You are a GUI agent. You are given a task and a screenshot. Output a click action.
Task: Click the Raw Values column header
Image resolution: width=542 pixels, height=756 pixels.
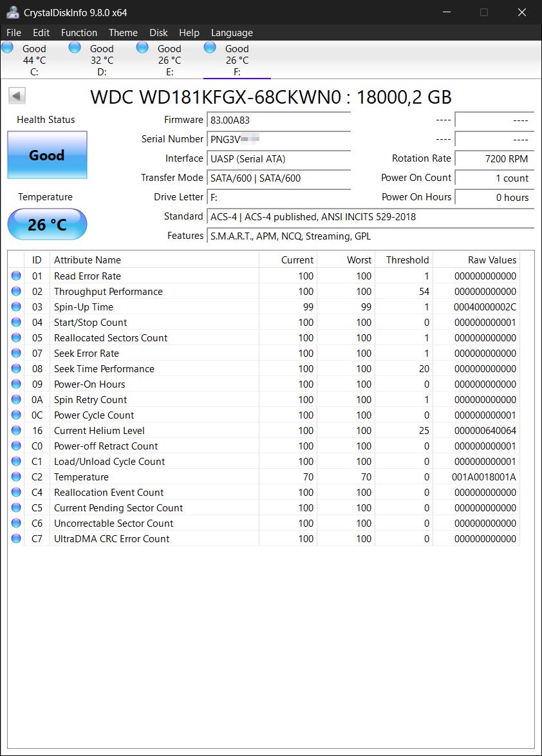coord(476,260)
